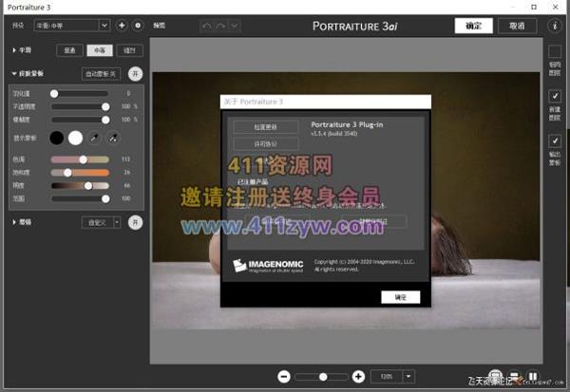The image size is (570, 392).
Task: Click the preview zoom slider handle
Action: click(x=323, y=377)
